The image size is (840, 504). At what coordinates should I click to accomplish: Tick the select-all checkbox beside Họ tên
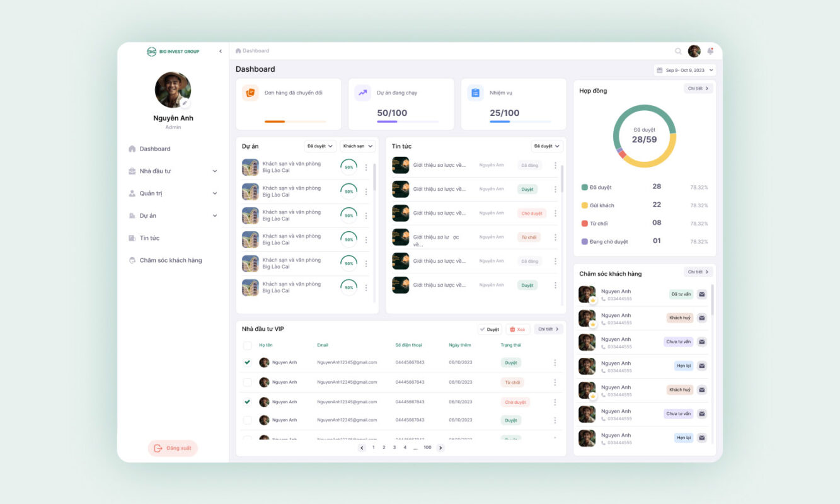pos(247,345)
